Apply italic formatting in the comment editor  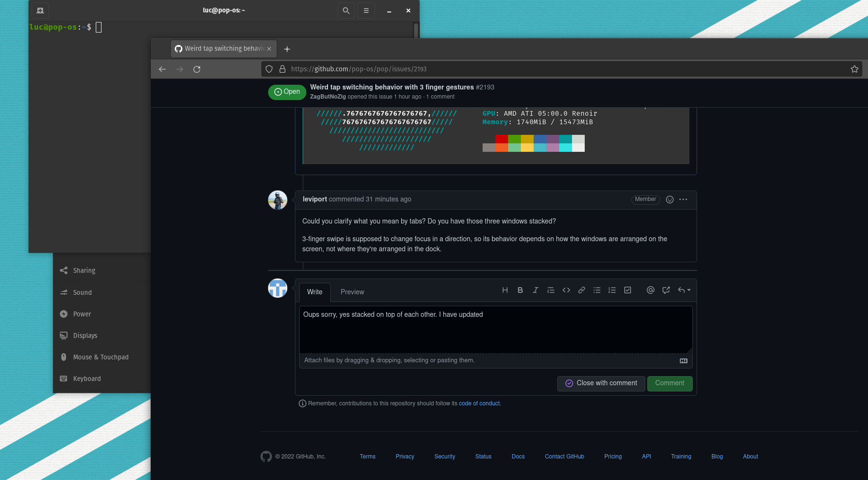click(535, 290)
